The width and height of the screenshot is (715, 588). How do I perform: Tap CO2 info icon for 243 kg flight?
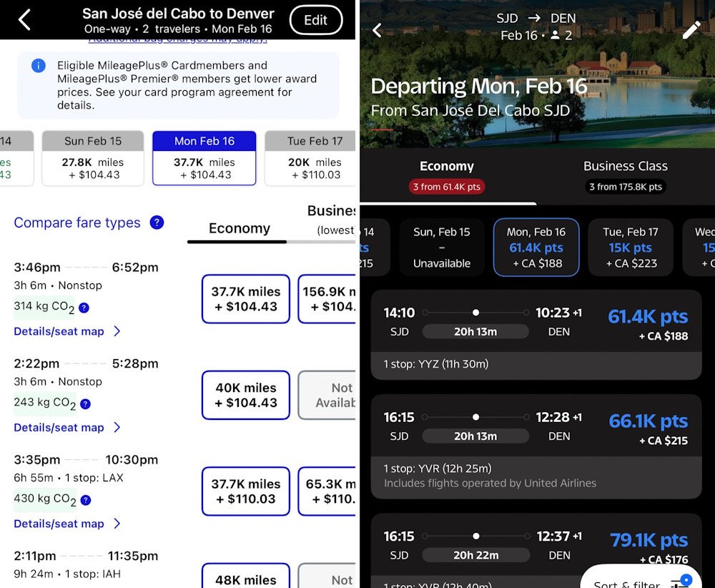click(x=85, y=403)
